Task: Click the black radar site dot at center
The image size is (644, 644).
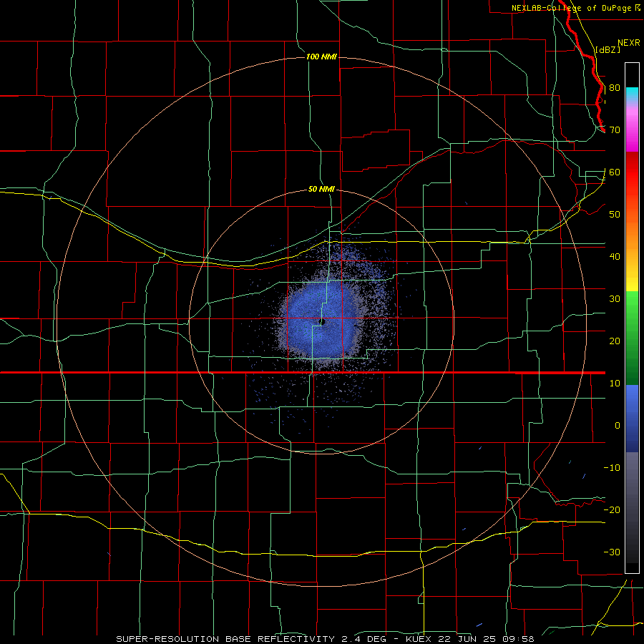Action: [x=323, y=322]
